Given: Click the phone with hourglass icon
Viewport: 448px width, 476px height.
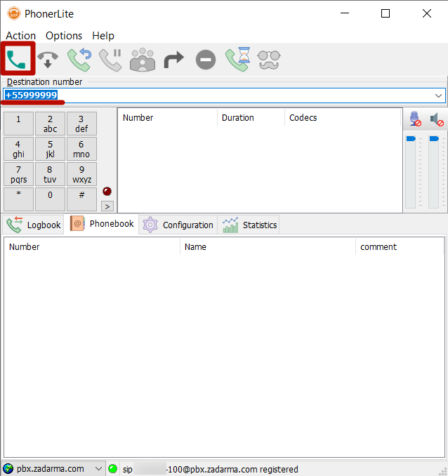Looking at the screenshot, I should point(237,60).
